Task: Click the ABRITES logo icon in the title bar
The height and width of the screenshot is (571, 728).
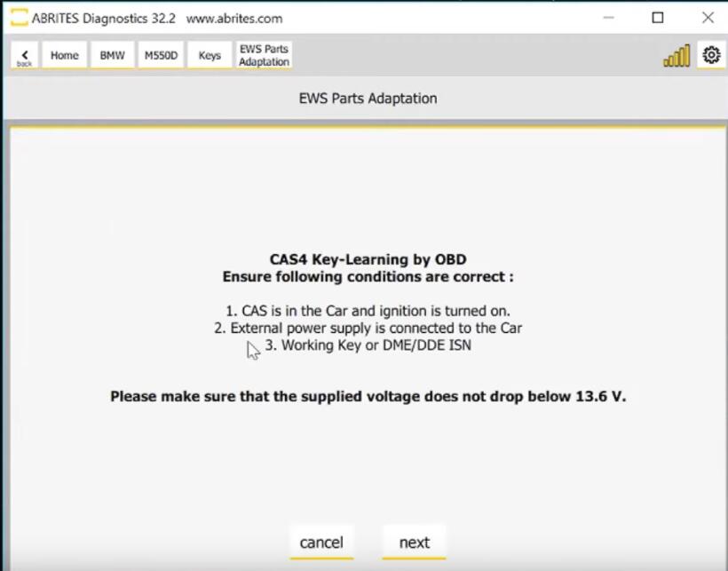Action: click(19, 18)
